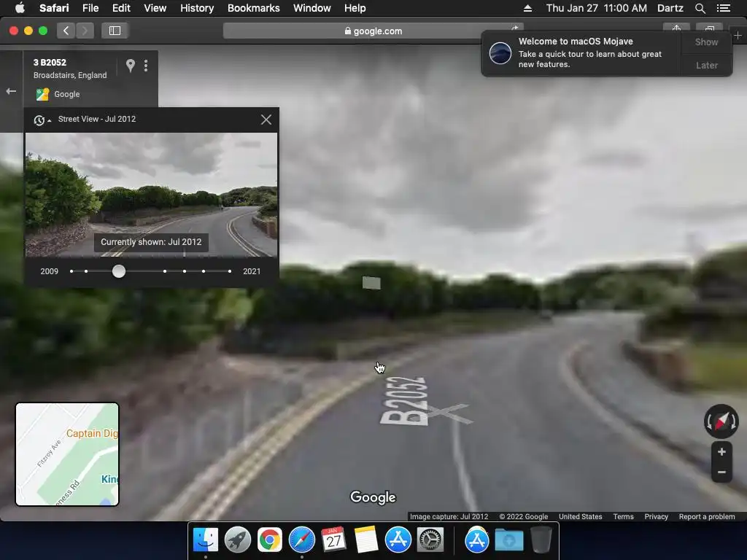Click the B2052 road navigation X marker
Screen dimensions: 747x560
(449, 413)
